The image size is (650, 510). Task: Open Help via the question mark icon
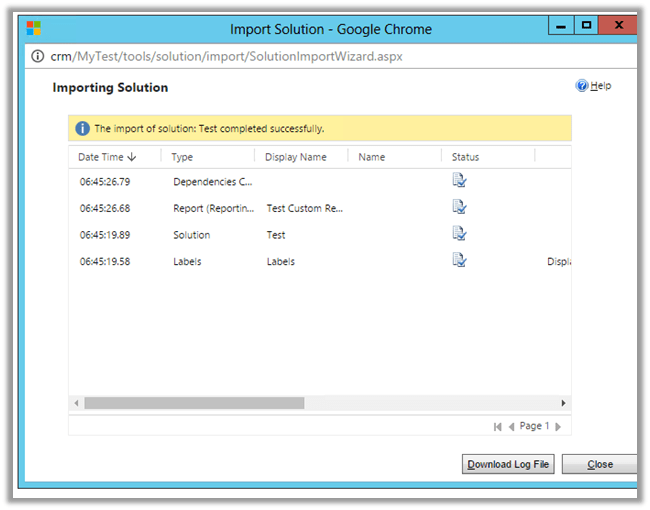click(x=582, y=86)
